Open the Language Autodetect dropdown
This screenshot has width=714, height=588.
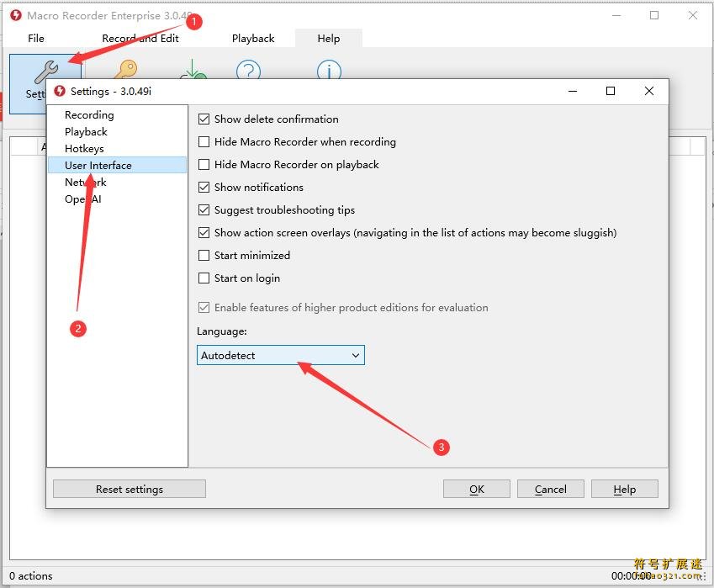[x=281, y=355]
